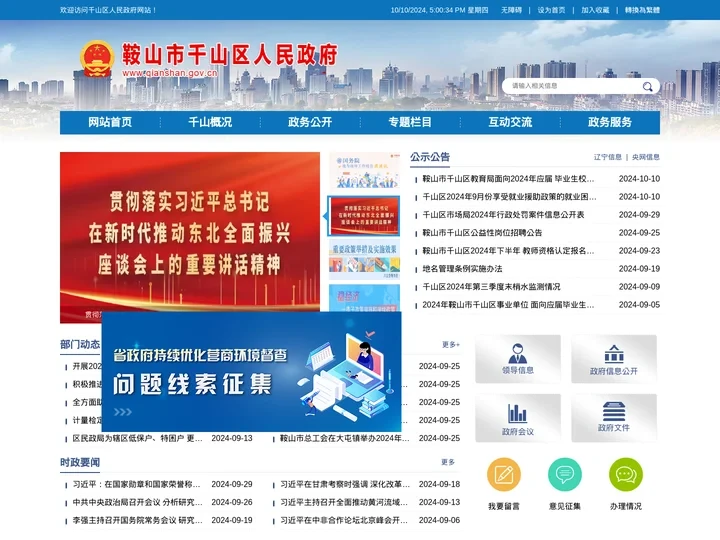720x540 pixels.
Task: Open 政府会议 chart icon
Action: pyautogui.click(x=518, y=418)
